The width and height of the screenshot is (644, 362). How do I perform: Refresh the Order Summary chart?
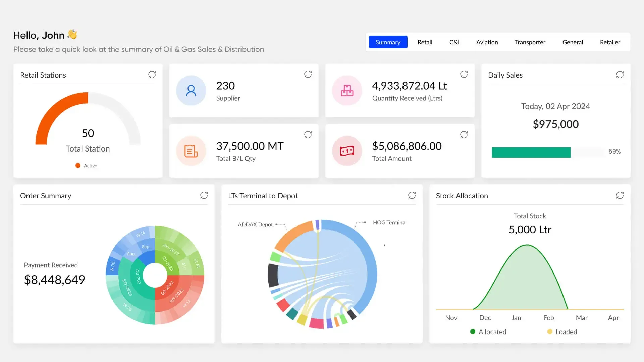(x=204, y=195)
